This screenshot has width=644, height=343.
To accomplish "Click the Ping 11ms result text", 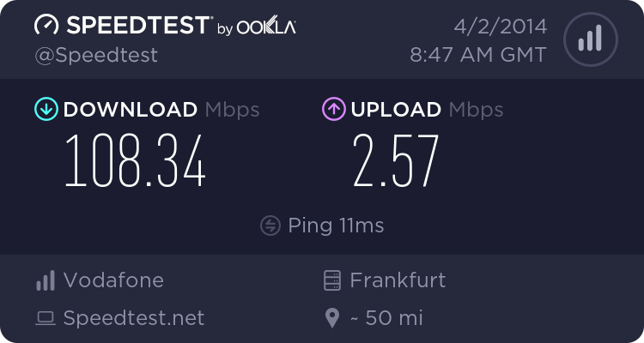I will 336,226.
